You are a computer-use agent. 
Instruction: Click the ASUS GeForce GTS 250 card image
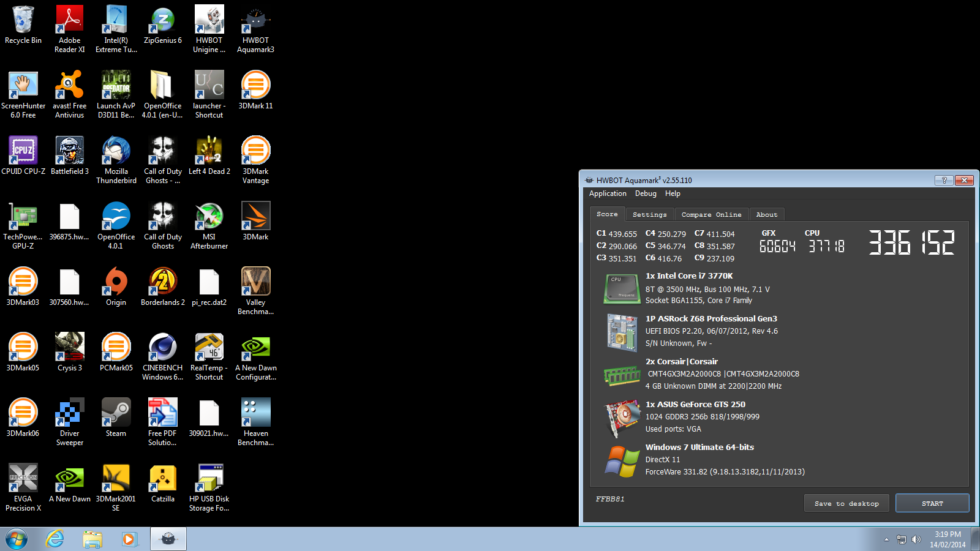coord(622,418)
